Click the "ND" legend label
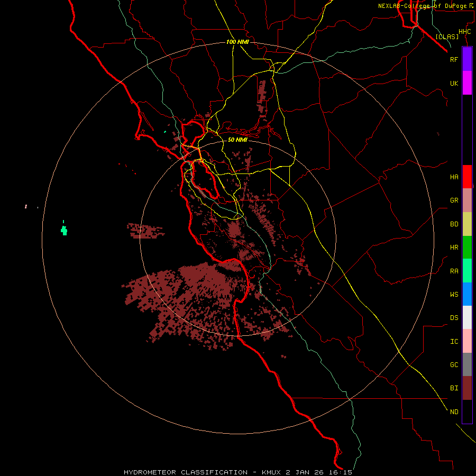This screenshot has height=476, width=476. [x=454, y=411]
